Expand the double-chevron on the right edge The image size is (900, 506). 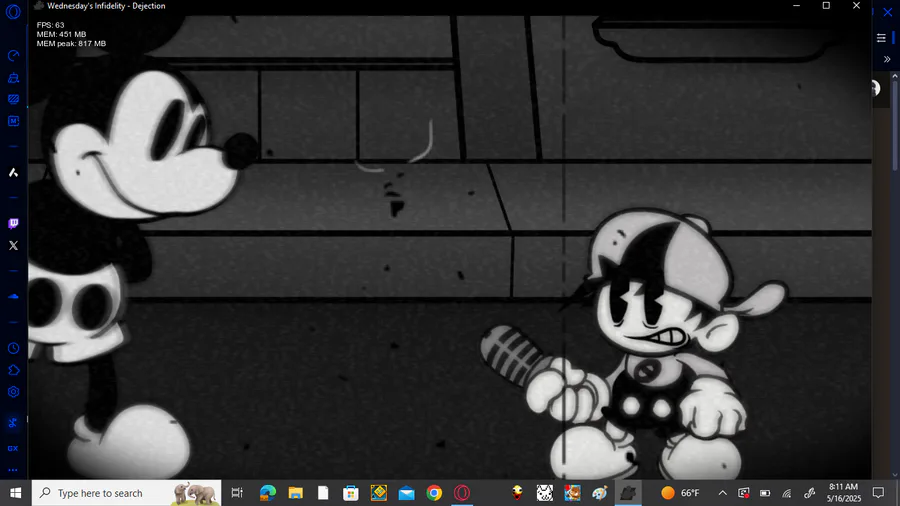[x=887, y=59]
